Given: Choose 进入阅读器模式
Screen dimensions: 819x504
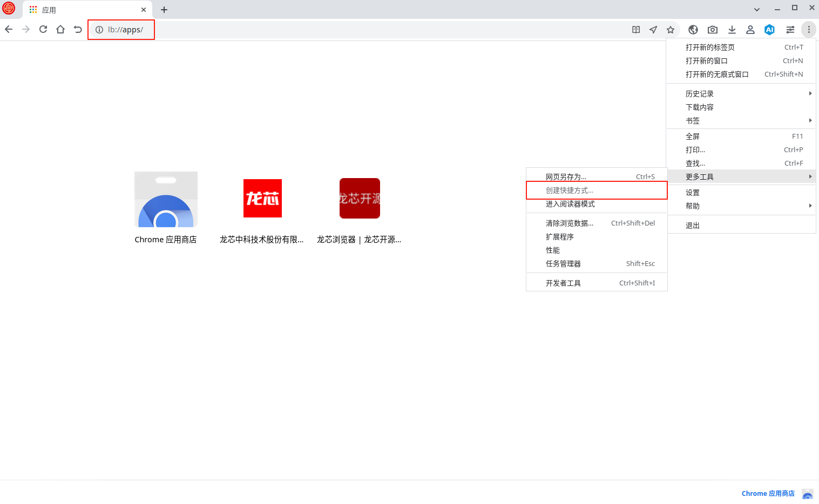Looking at the screenshot, I should point(597,204).
